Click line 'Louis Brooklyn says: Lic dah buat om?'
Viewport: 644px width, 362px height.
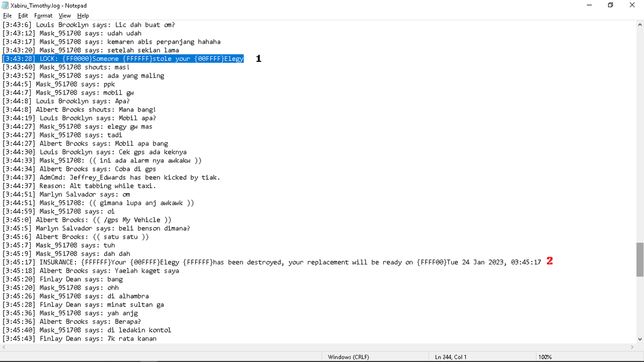89,25
